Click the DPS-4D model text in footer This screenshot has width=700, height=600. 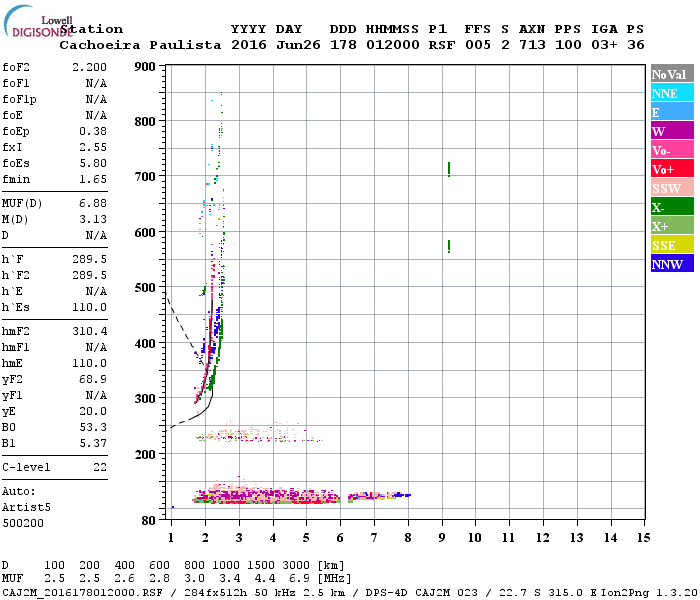pyautogui.click(x=386, y=593)
